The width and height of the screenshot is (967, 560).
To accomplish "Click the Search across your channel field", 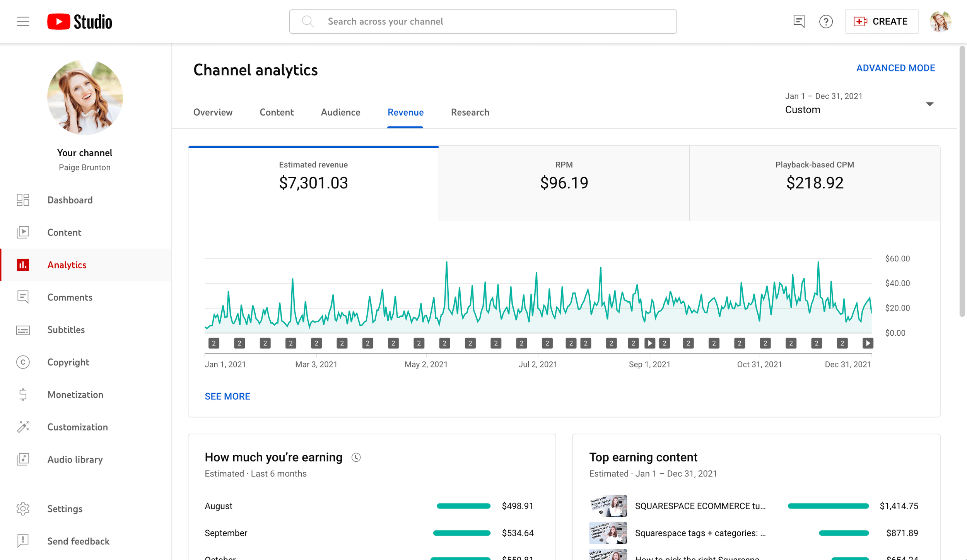I will [482, 20].
